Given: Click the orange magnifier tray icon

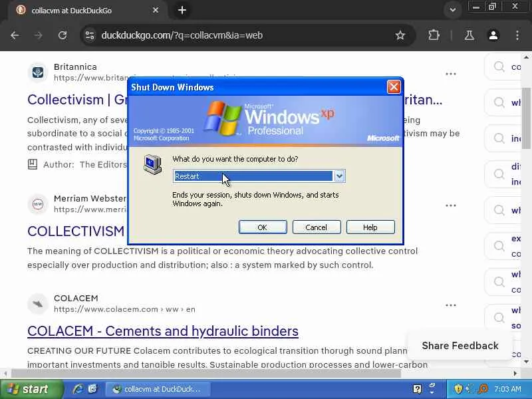Looking at the screenshot, I should click(483, 389).
